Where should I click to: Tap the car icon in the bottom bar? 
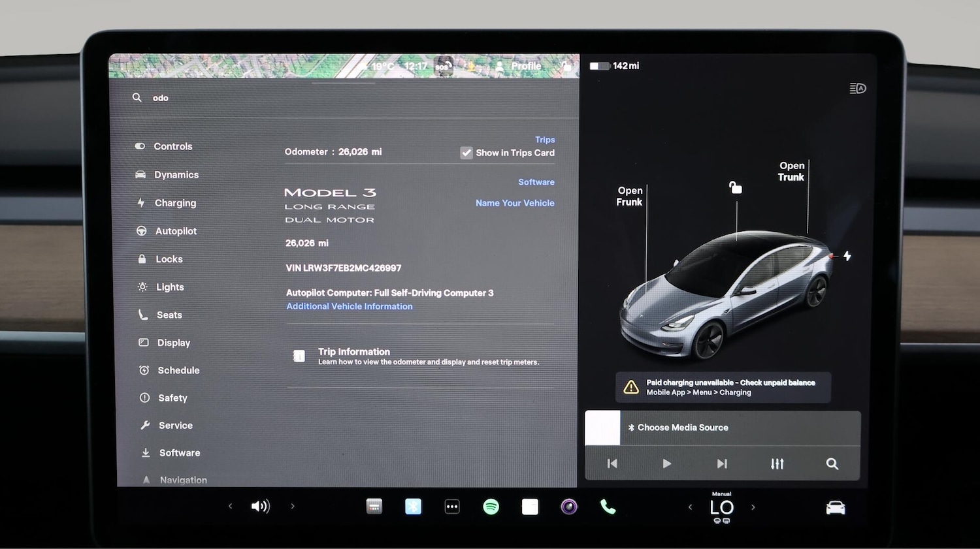(836, 507)
